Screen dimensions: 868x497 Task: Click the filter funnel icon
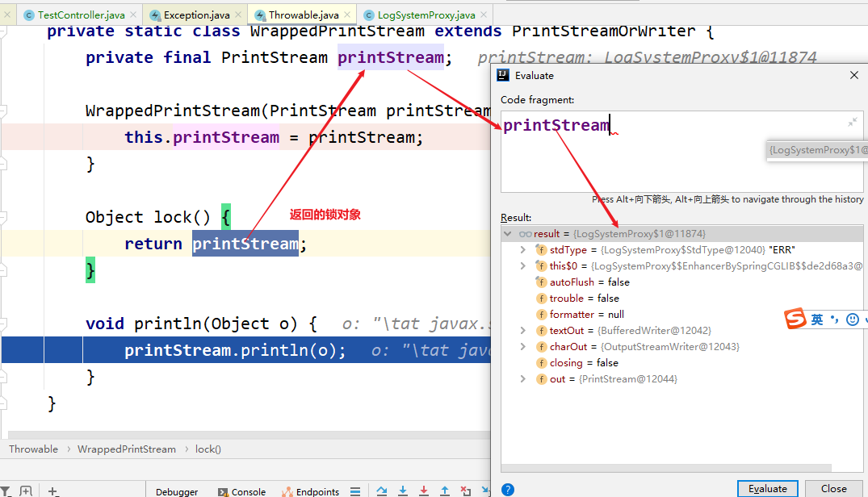pos(6,491)
